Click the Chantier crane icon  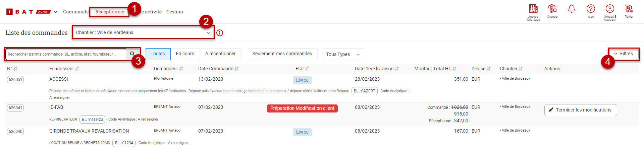click(552, 9)
